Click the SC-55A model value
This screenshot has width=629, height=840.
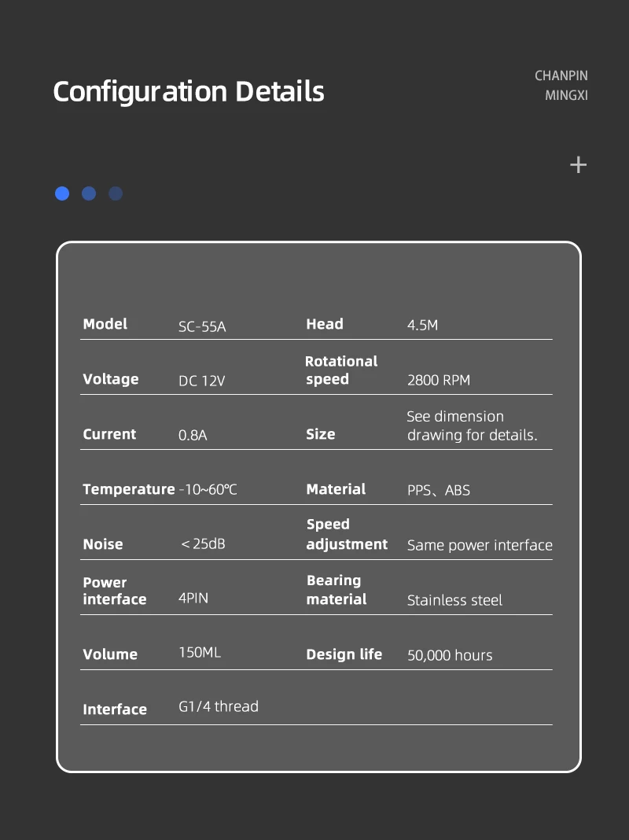202,326
